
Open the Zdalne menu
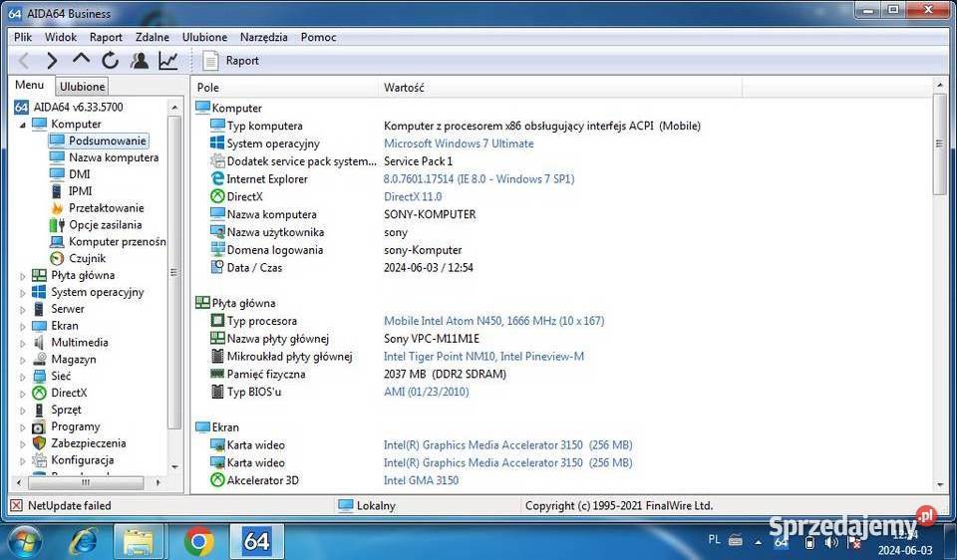click(152, 37)
